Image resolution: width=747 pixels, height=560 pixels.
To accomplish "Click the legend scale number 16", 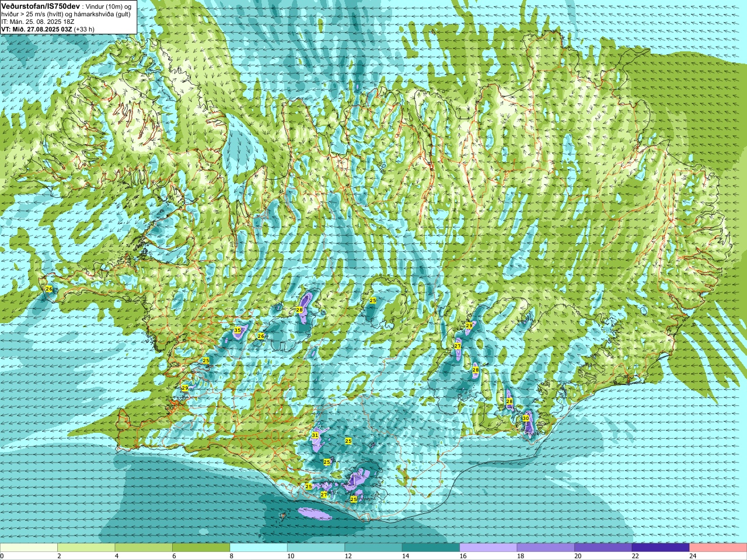I will tap(463, 556).
